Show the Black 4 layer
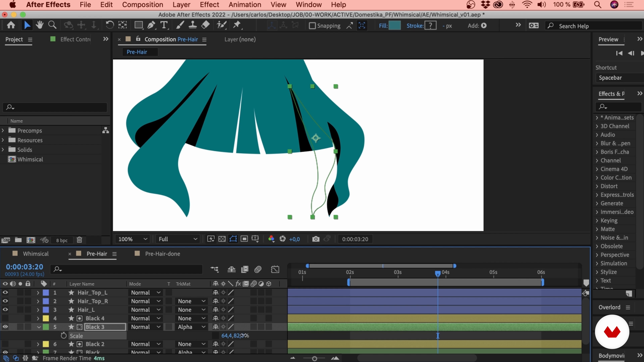Viewport: 644px width, 362px height. [5, 318]
